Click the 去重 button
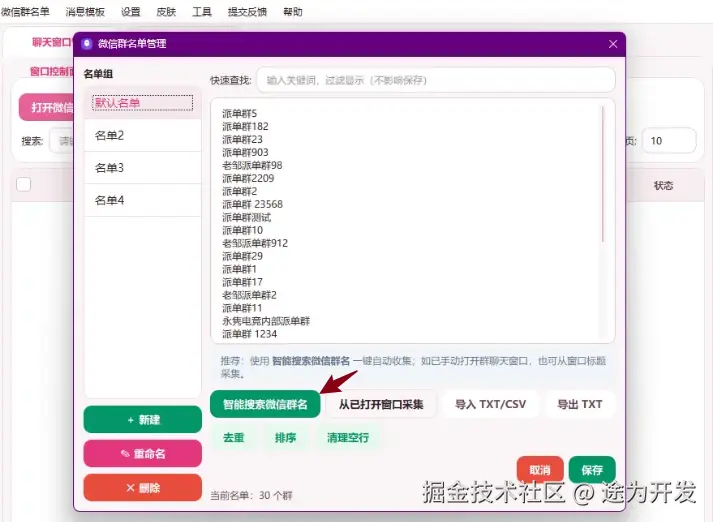Viewport: 713px width, 522px height. [x=234, y=437]
